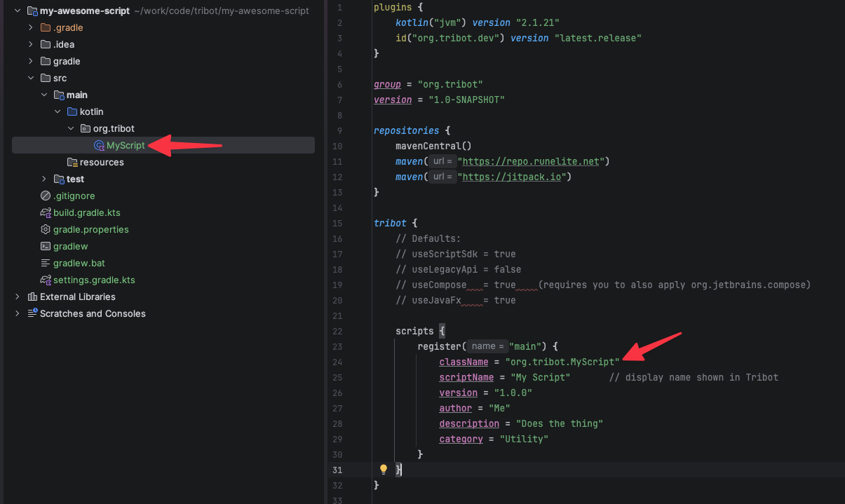Expand the test folder node
The width and height of the screenshot is (845, 504).
pyautogui.click(x=44, y=179)
